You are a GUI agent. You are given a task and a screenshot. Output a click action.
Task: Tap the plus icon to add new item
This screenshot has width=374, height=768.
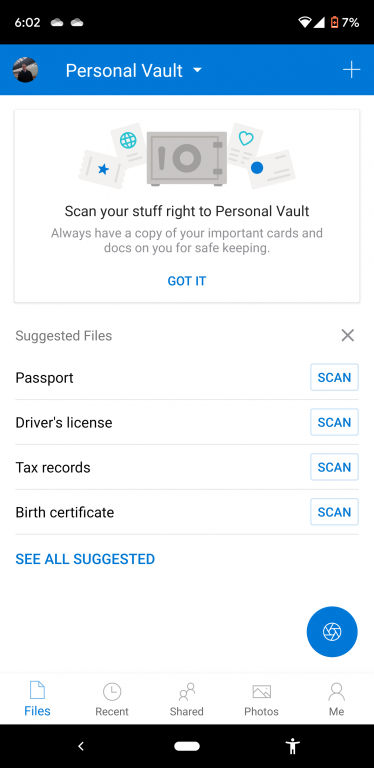pyautogui.click(x=351, y=70)
